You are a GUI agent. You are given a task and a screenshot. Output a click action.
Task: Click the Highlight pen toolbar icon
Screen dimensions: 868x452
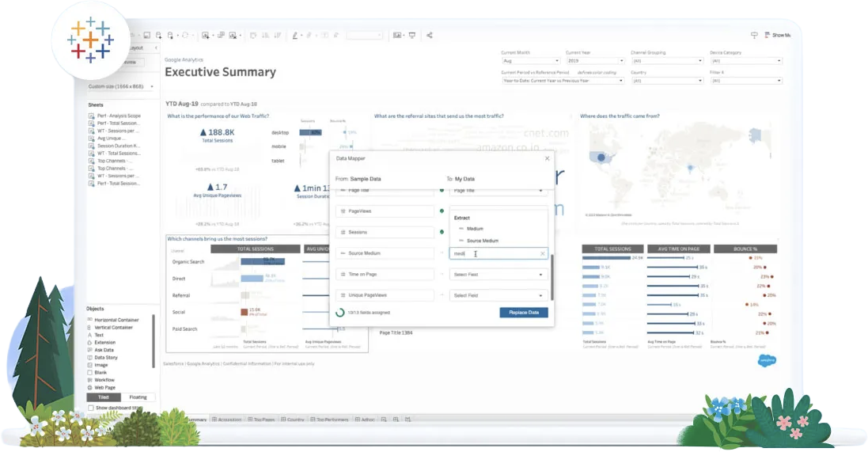295,36
